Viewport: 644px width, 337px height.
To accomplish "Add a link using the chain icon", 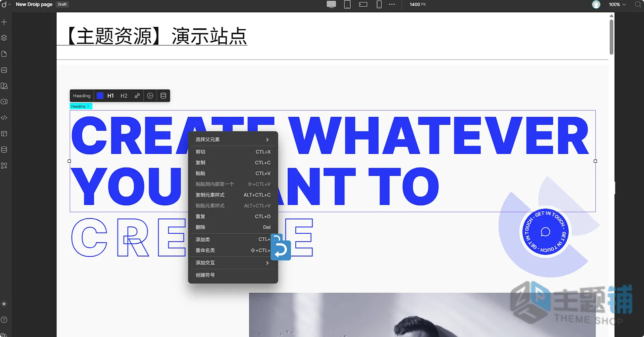I will (x=137, y=96).
